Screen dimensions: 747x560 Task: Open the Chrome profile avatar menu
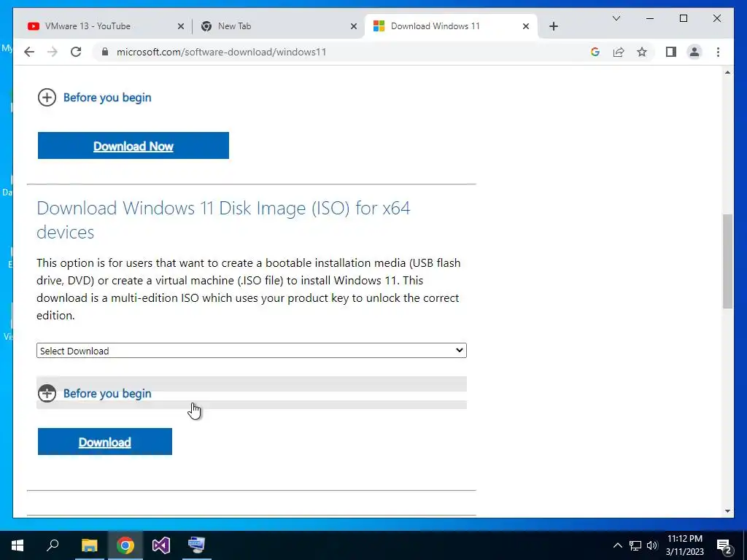click(x=694, y=52)
